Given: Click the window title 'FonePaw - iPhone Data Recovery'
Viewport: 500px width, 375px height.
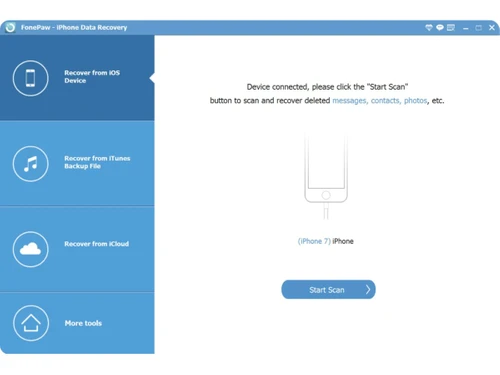Looking at the screenshot, I should [74, 28].
